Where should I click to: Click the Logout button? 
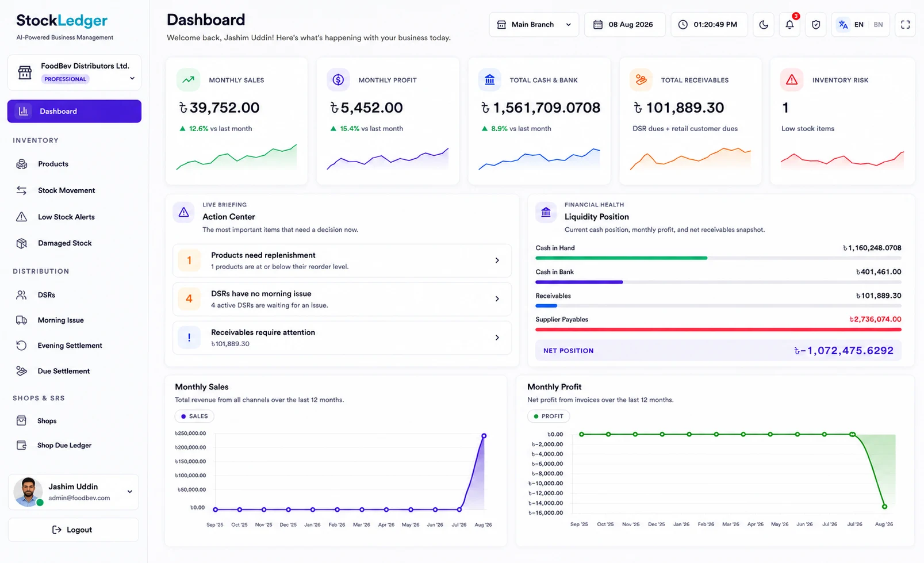click(x=73, y=530)
